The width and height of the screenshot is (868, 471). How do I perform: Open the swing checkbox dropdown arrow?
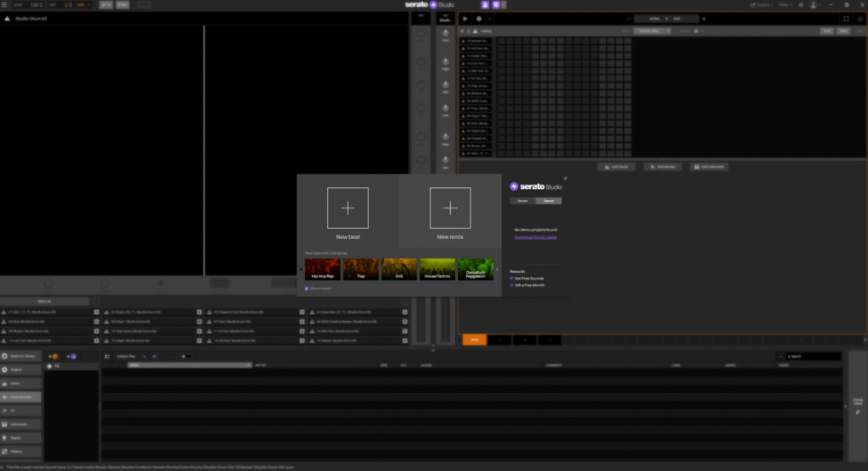click(702, 31)
